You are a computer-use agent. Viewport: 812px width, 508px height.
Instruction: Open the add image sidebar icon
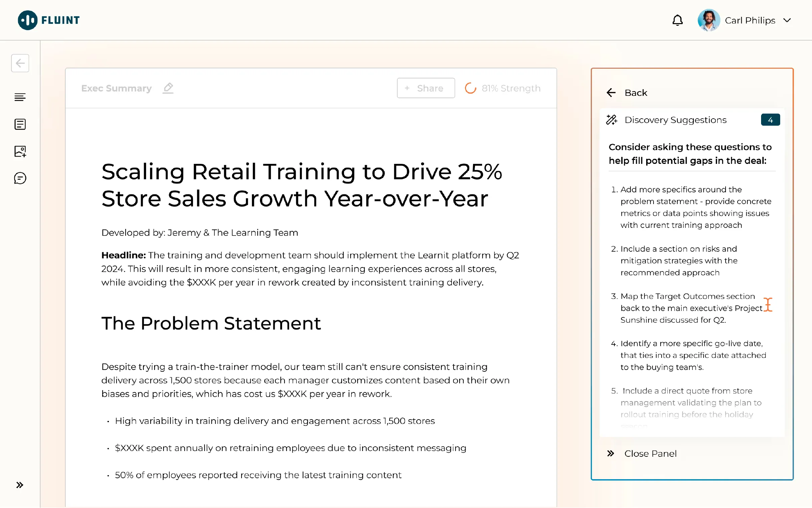pyautogui.click(x=20, y=151)
